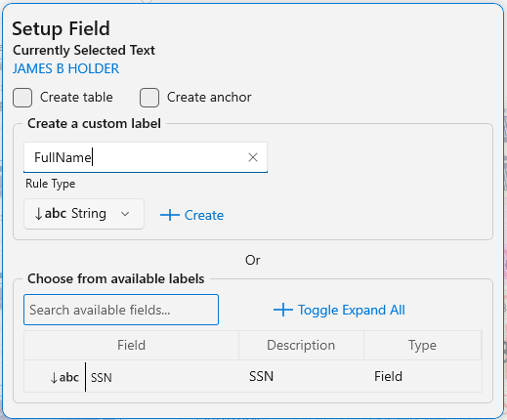507x420 pixels.
Task: Click the SSN description cell
Action: [261, 376]
